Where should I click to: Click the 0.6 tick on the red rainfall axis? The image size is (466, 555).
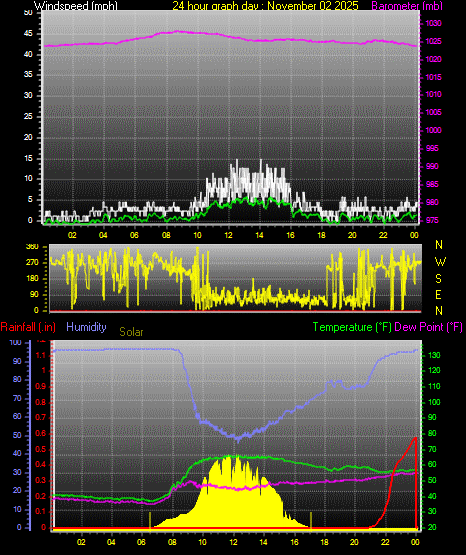(x=41, y=433)
